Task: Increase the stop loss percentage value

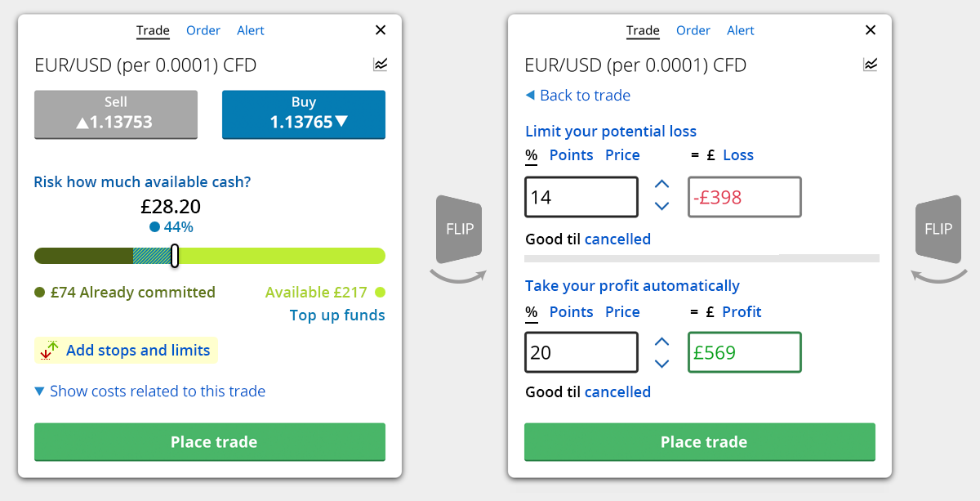Action: 662,184
